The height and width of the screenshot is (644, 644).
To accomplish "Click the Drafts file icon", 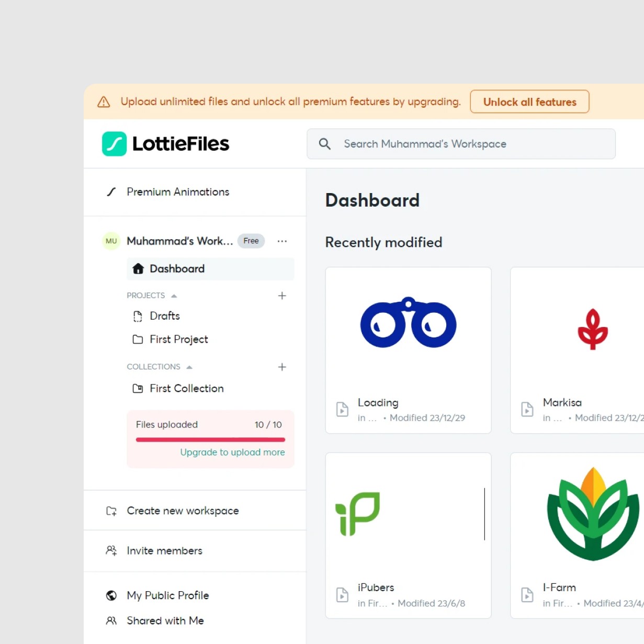I will point(138,316).
